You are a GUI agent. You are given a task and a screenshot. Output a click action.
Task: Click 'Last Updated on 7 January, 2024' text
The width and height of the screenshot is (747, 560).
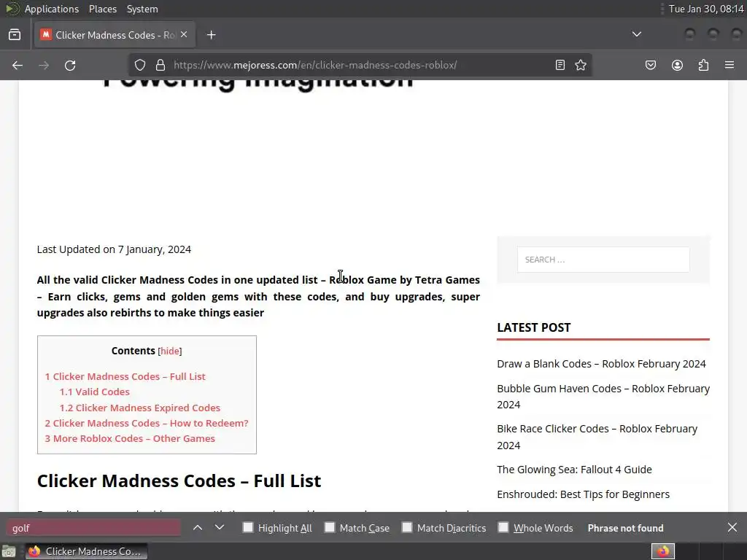[x=114, y=249]
